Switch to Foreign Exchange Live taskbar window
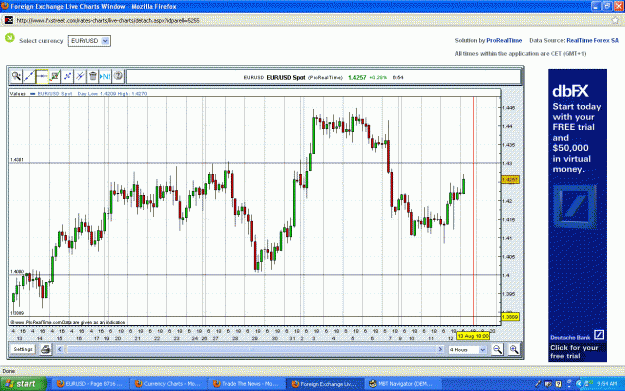 coord(324,384)
